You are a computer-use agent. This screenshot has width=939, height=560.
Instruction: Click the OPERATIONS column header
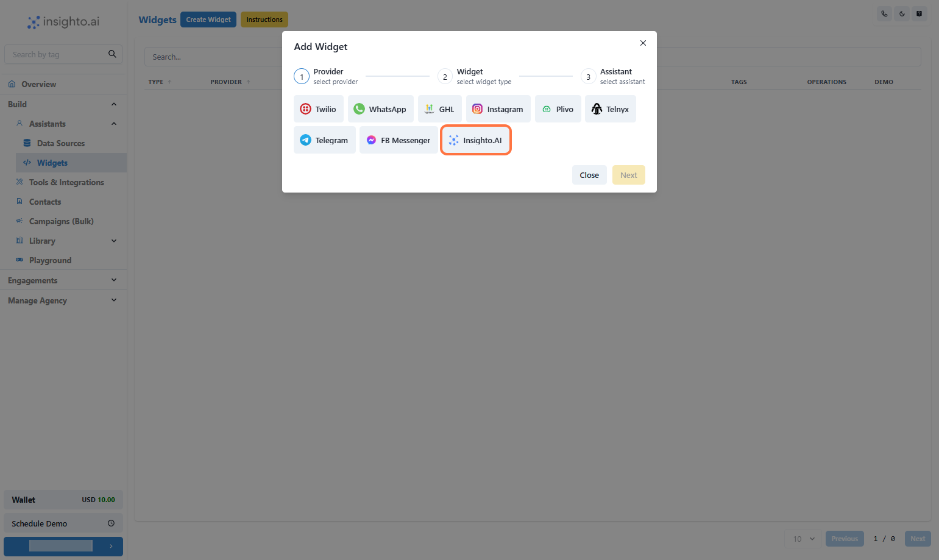click(827, 82)
